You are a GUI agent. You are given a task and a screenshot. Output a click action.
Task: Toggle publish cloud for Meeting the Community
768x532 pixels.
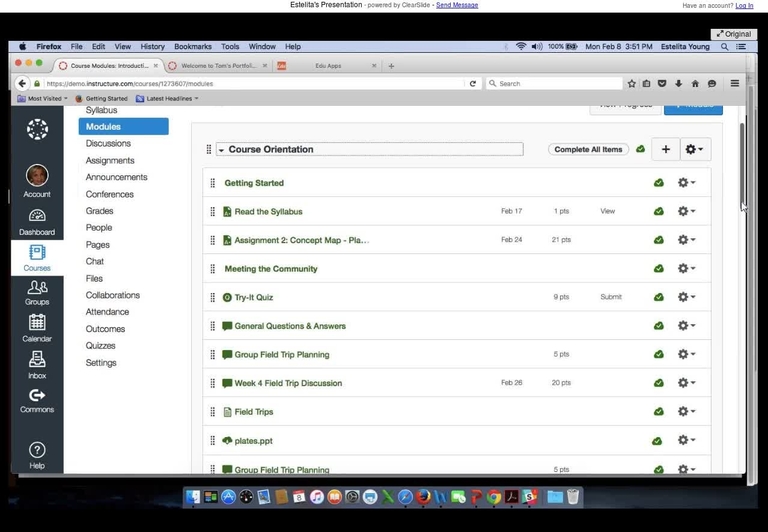pyautogui.click(x=659, y=268)
